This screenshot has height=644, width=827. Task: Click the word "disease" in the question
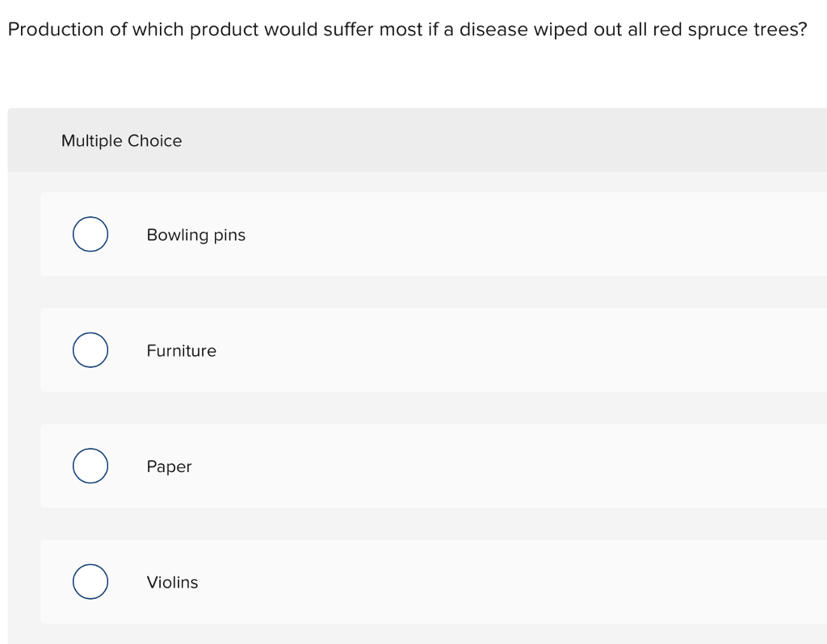(x=492, y=30)
